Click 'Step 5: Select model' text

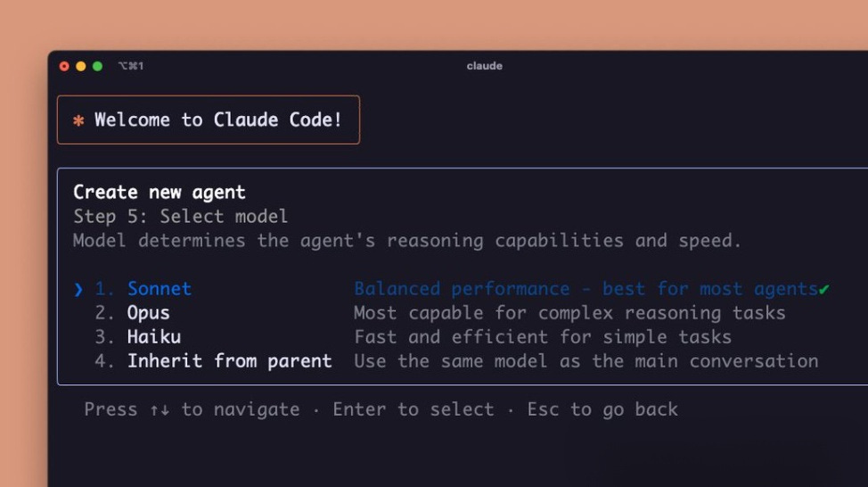[x=181, y=216]
